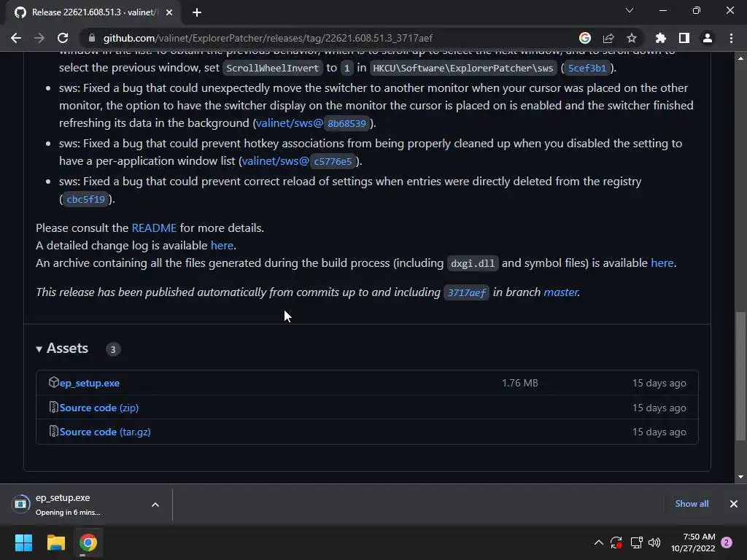The height and width of the screenshot is (560, 747).
Task: Open the browser side panel
Action: pos(684,38)
